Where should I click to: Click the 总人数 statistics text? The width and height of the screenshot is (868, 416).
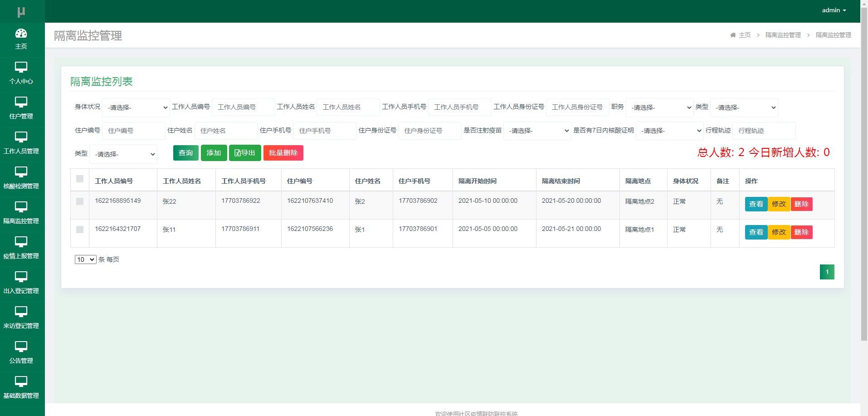click(721, 152)
